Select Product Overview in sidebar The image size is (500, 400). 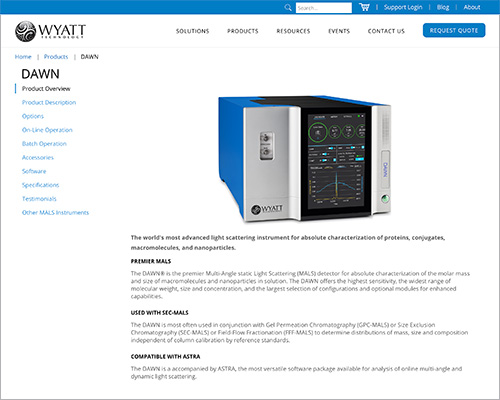coord(46,89)
